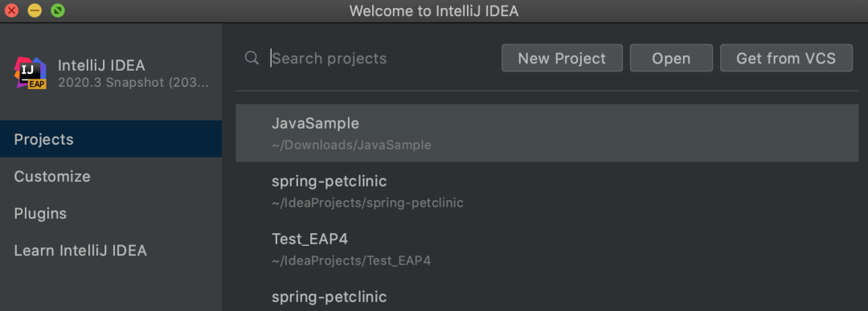Switch to the Customize tab
Image resolution: width=868 pixels, height=311 pixels.
pos(111,177)
